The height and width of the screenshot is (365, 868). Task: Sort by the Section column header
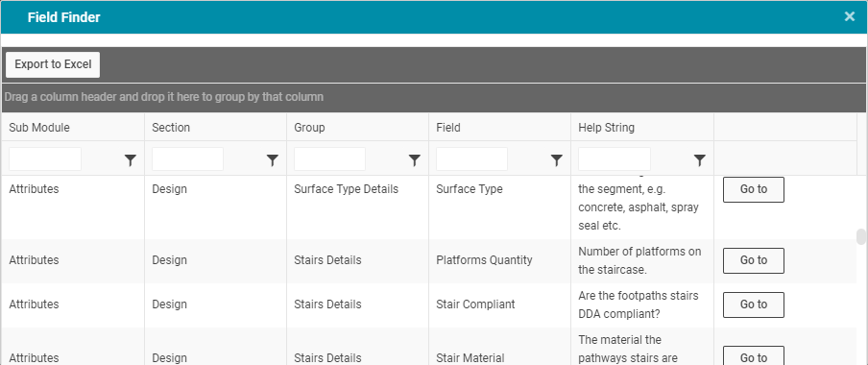(x=171, y=128)
